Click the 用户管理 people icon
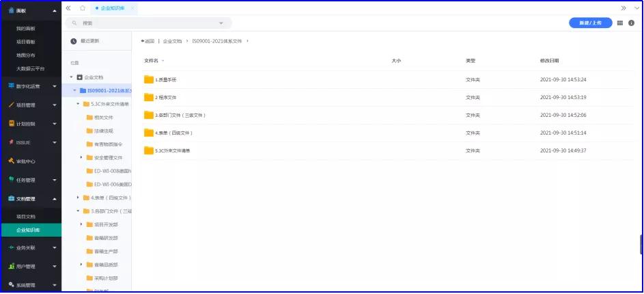Viewport: 644px width, 294px height. (x=12, y=266)
